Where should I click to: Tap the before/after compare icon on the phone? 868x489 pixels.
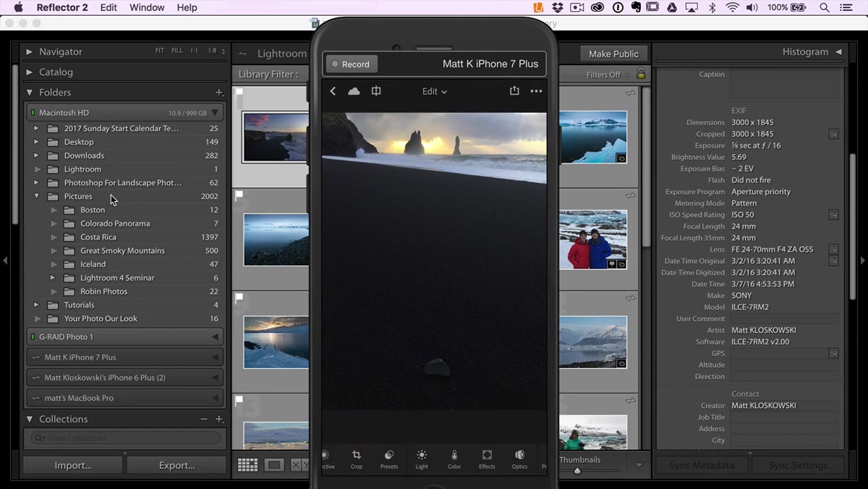click(376, 91)
